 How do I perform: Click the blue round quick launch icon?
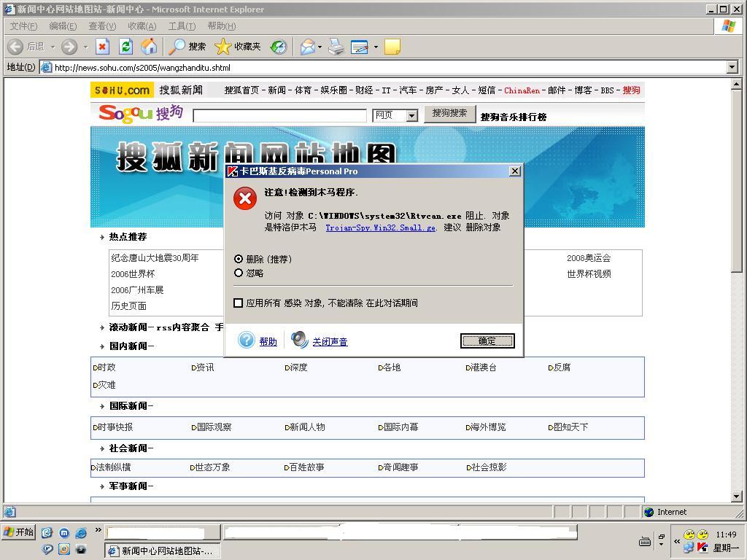click(64, 532)
